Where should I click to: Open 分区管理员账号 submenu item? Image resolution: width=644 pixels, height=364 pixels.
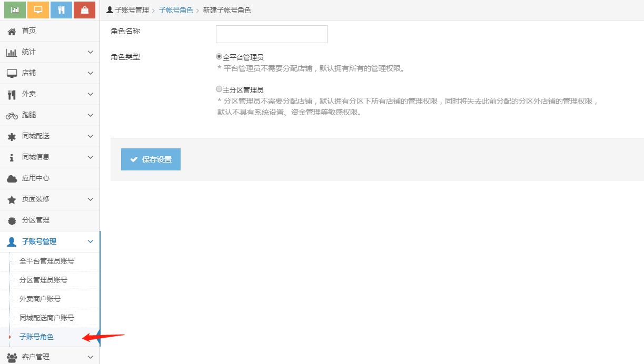click(x=43, y=280)
